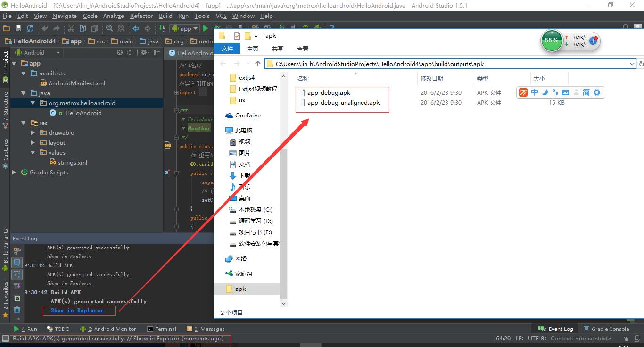Collapse the res folder
The width and height of the screenshot is (644, 347).
tap(24, 123)
